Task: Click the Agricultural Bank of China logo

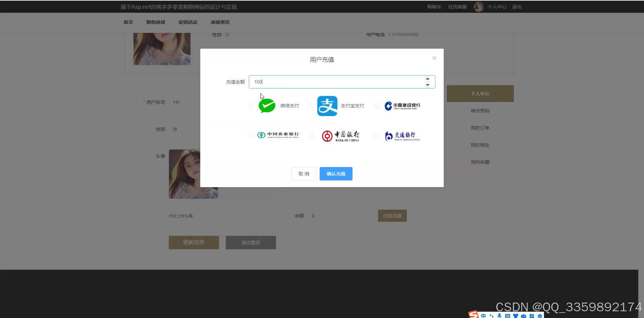Action: click(x=278, y=135)
